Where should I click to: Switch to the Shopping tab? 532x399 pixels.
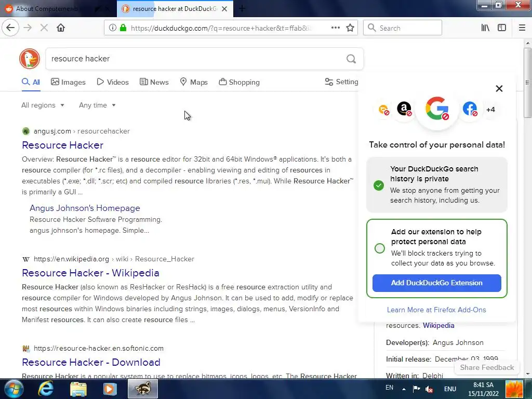coord(239,82)
